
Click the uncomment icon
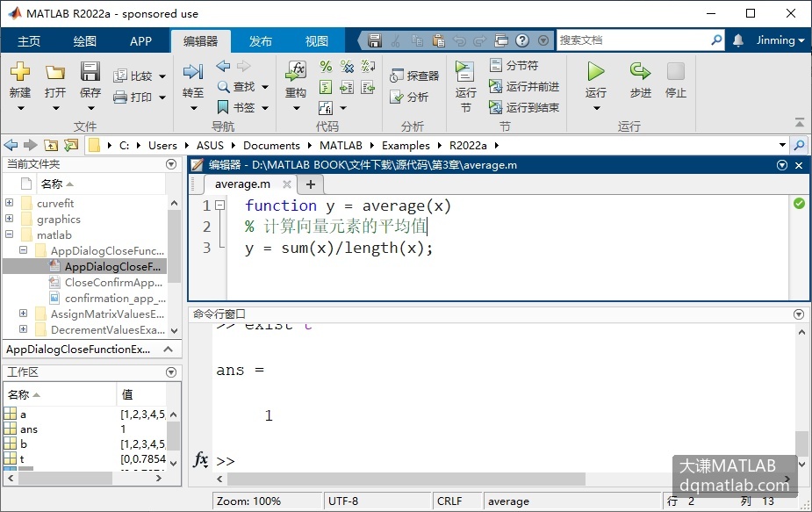pos(347,67)
